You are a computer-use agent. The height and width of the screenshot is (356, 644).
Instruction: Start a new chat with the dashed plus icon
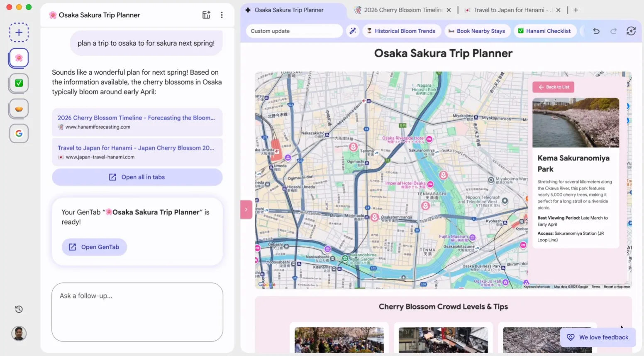point(18,32)
